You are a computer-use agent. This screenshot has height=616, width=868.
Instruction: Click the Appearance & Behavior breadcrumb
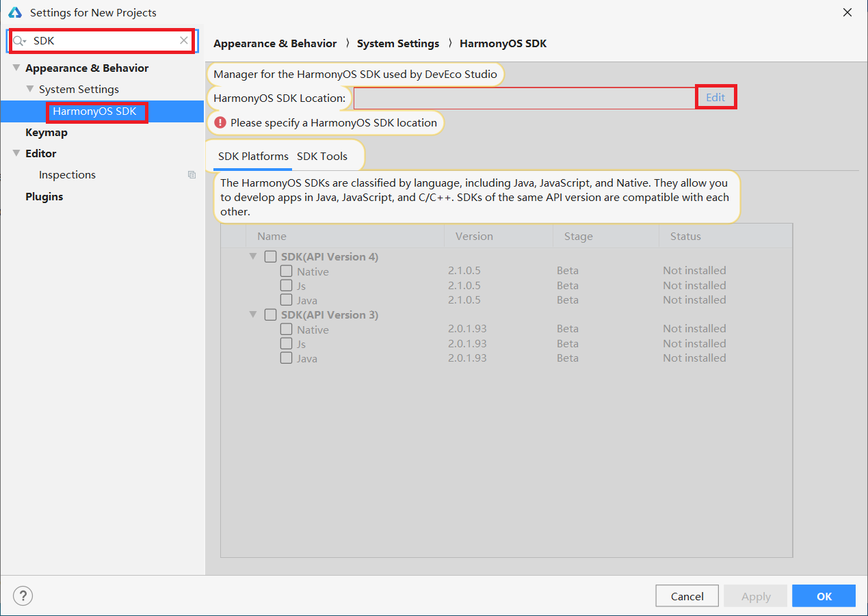[x=275, y=44]
